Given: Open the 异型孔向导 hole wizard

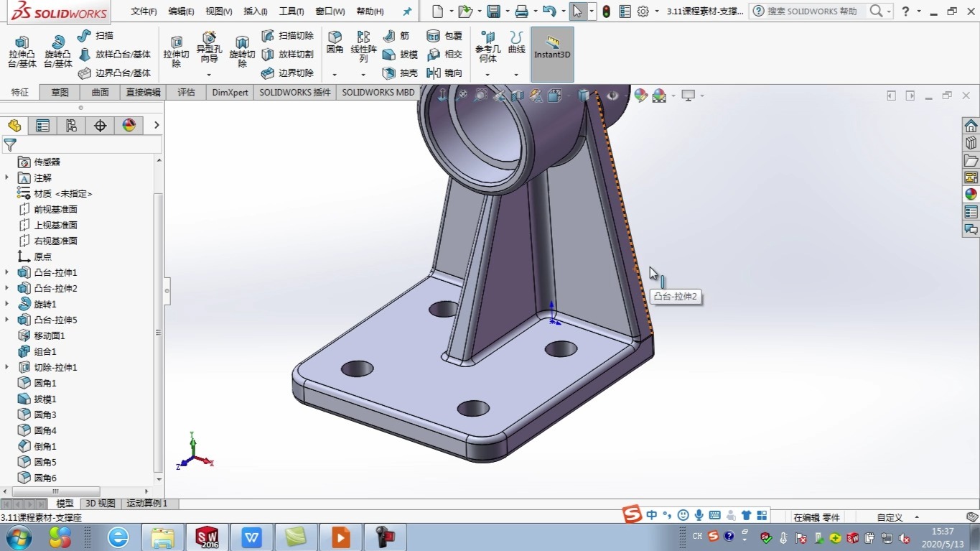Looking at the screenshot, I should [x=209, y=47].
